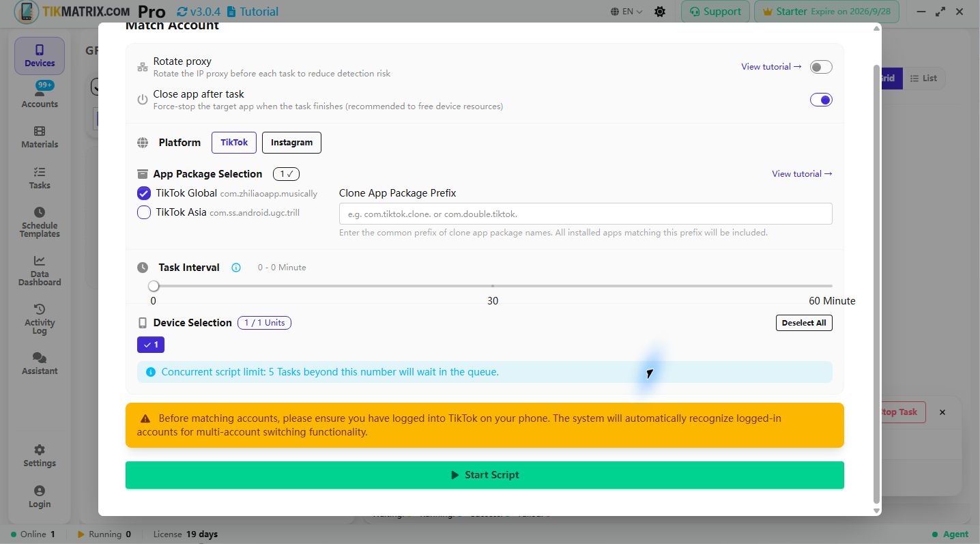Click the Support button
Screen dimensions: 980x544
click(x=715, y=12)
